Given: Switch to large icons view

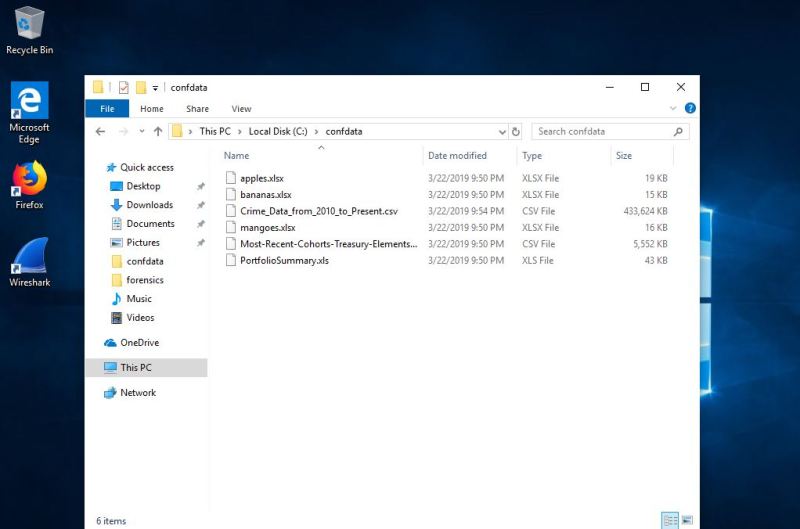Looking at the screenshot, I should [687, 520].
